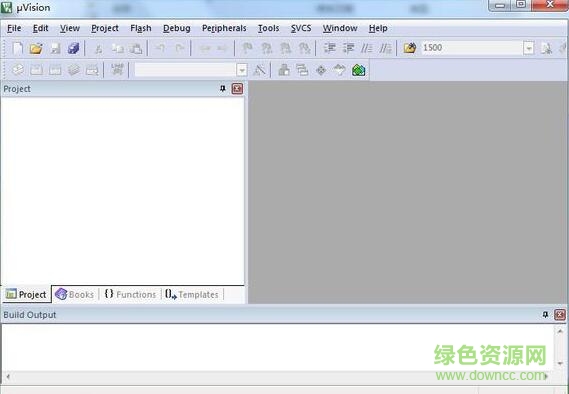Click the Paste icon in toolbar
Image resolution: width=569 pixels, height=394 pixels.
coord(136,48)
